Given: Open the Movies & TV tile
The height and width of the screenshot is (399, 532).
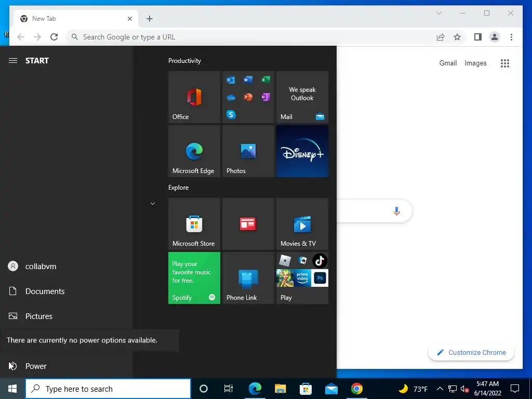Looking at the screenshot, I should coord(302,224).
